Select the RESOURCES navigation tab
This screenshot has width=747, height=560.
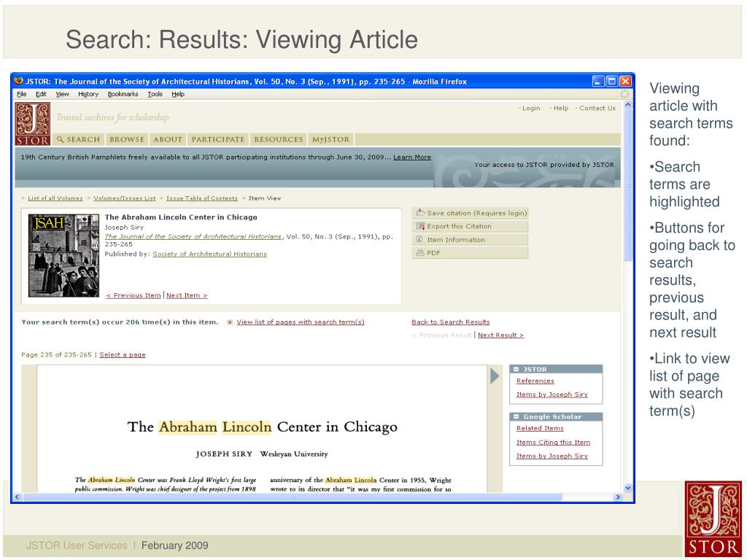coord(278,139)
